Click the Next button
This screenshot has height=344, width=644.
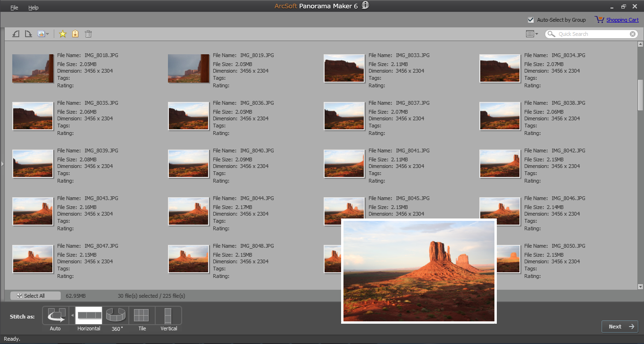620,327
